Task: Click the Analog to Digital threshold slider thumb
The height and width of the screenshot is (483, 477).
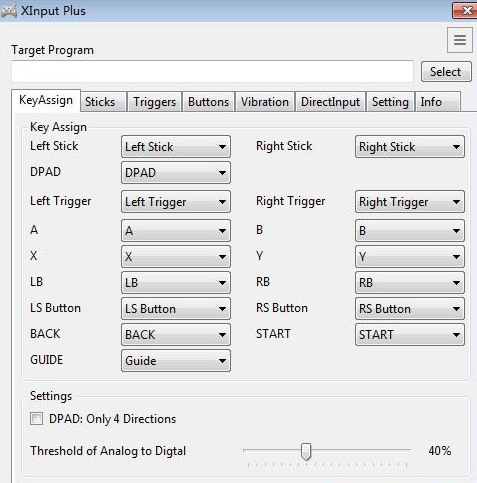Action: coord(306,451)
